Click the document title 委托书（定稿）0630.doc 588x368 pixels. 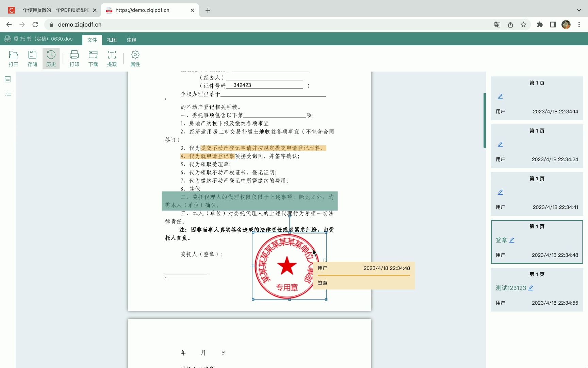click(43, 39)
